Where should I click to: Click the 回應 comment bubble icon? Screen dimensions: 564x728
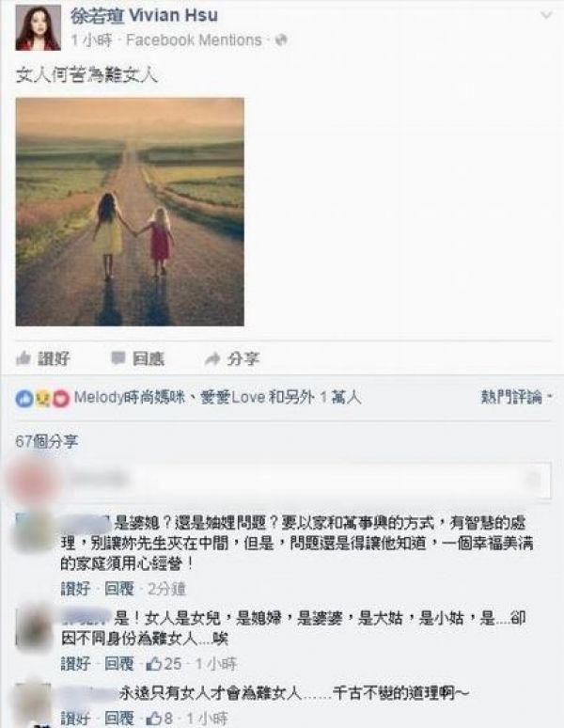pyautogui.click(x=118, y=358)
